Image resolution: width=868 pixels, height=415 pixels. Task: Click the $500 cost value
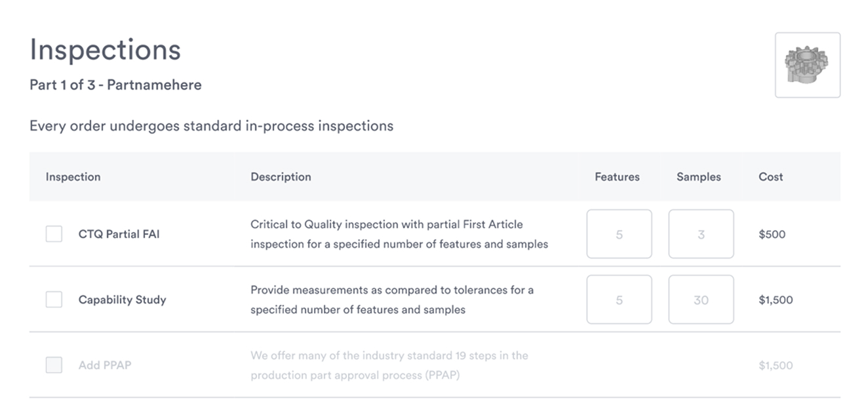772,234
